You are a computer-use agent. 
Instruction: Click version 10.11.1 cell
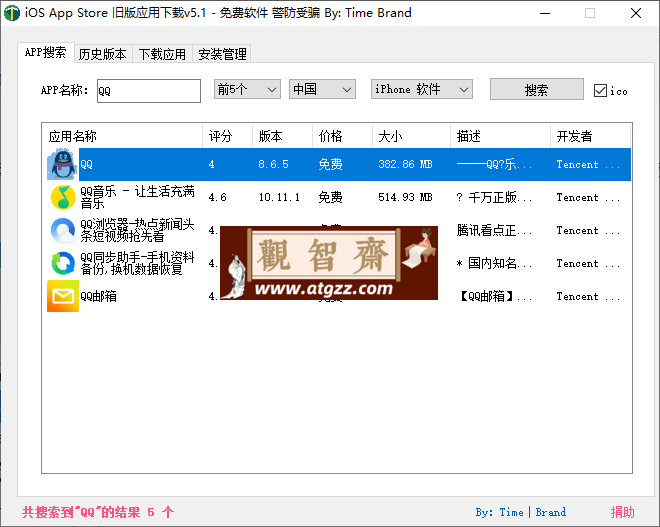(x=279, y=197)
